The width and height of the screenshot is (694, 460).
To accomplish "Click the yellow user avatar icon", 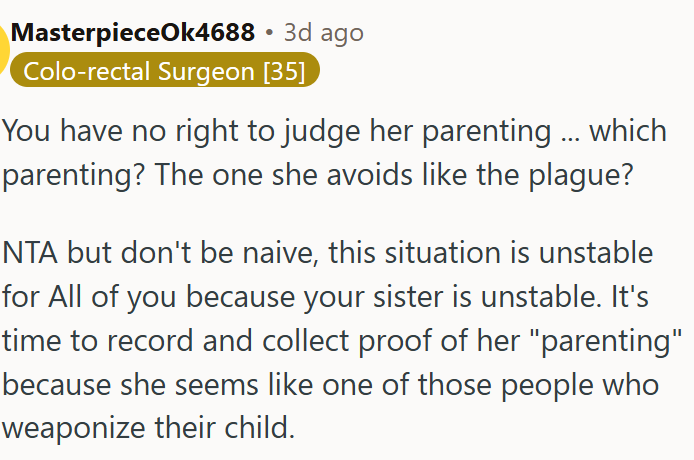I will pyautogui.click(x=4, y=50).
